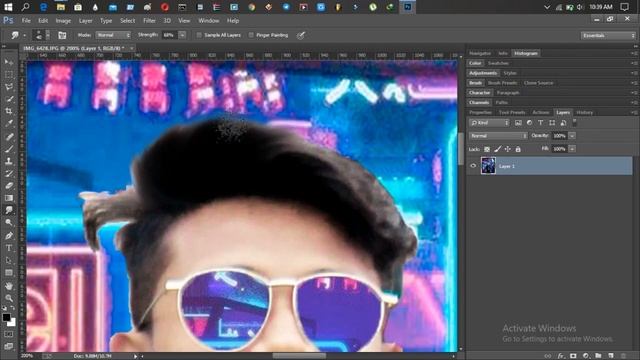Click the Layer 1 thumbnail
Screen dimensions: 640x360
coord(488,166)
